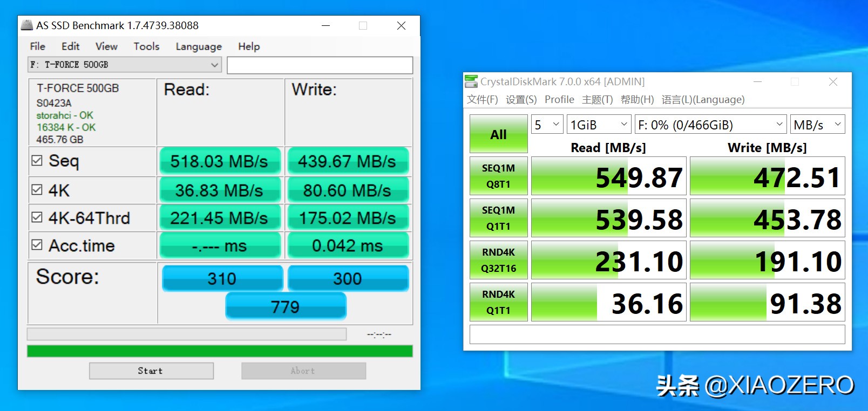Click the Seq write result 439.67 MB/s

(x=348, y=161)
